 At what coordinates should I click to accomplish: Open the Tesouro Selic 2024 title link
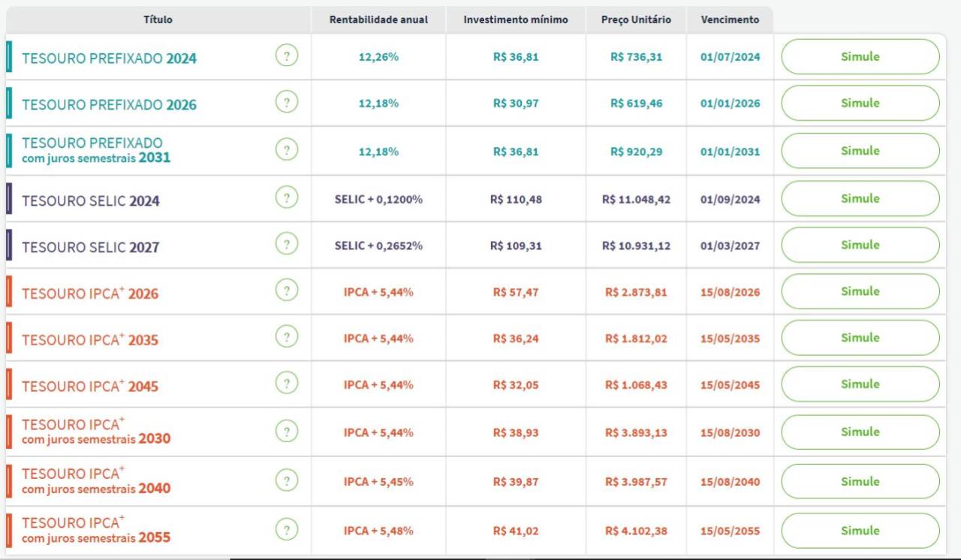(x=91, y=201)
